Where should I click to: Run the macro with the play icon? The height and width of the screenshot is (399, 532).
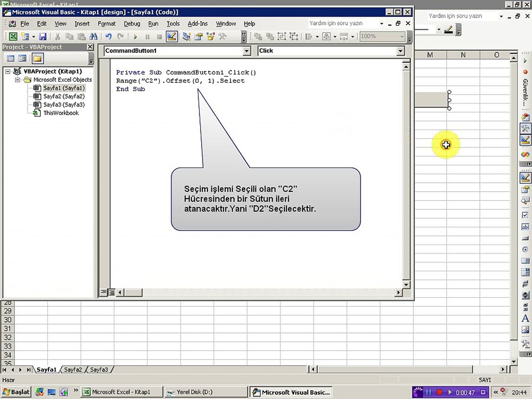(x=136, y=37)
